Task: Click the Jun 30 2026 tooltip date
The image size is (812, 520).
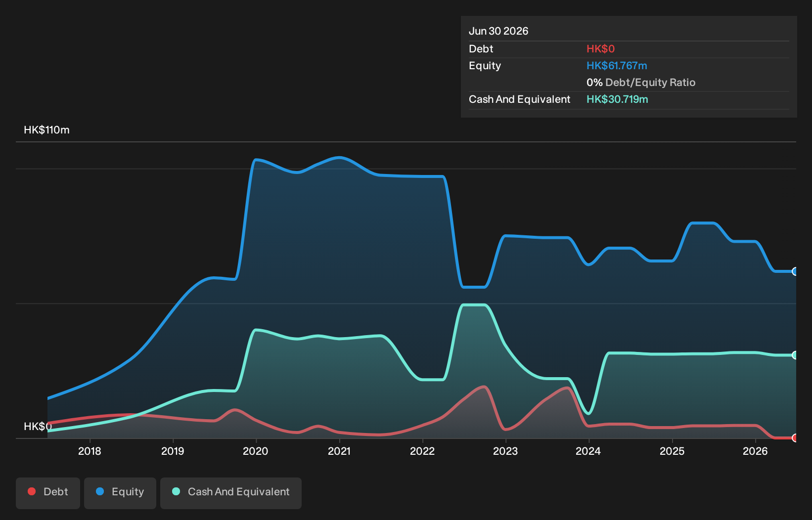Action: coord(498,31)
